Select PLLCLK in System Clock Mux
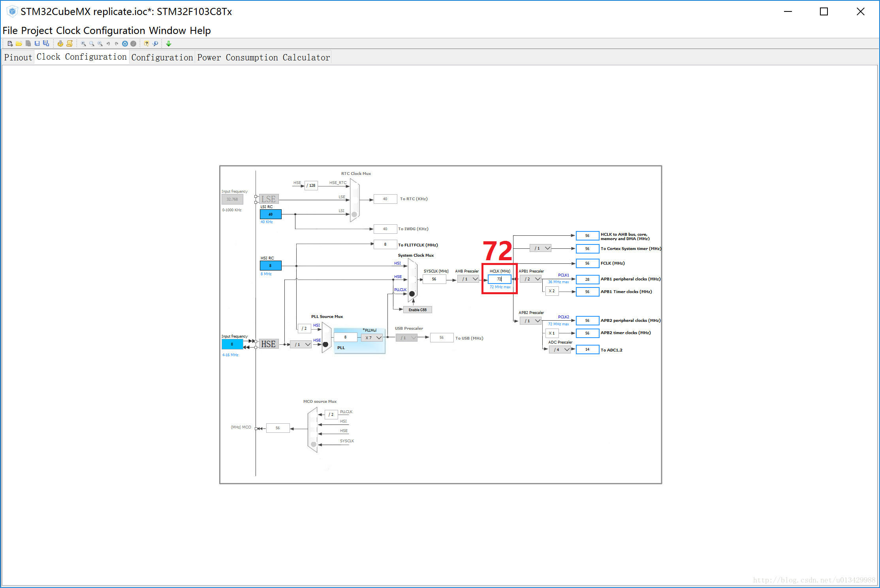 pos(412,294)
